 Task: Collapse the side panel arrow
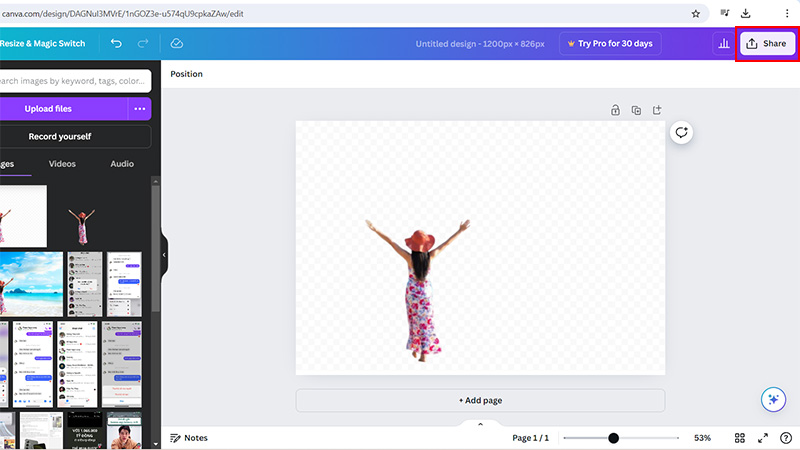[164, 255]
